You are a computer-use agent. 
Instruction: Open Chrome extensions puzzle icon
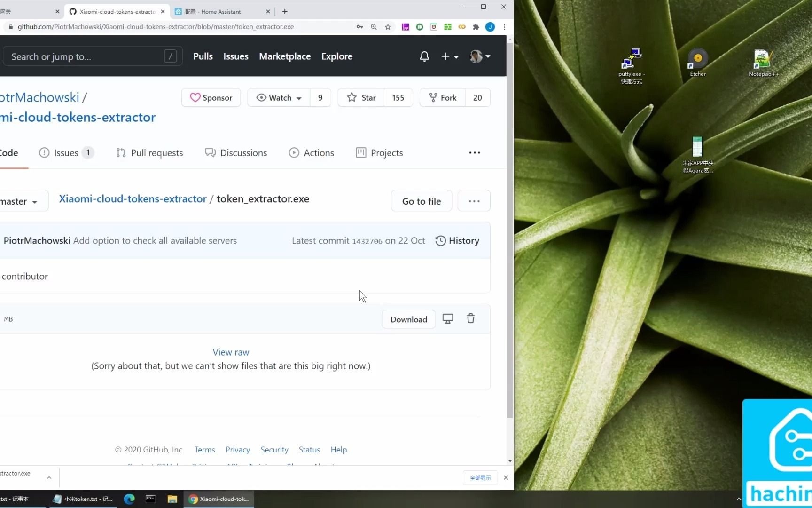[x=476, y=27]
